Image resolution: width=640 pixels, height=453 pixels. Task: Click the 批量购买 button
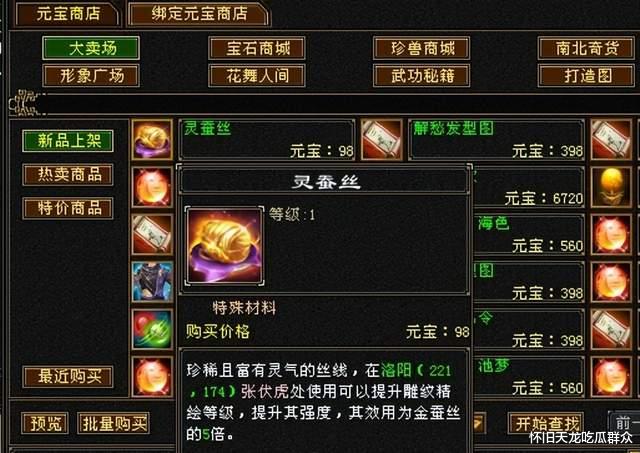tap(113, 423)
